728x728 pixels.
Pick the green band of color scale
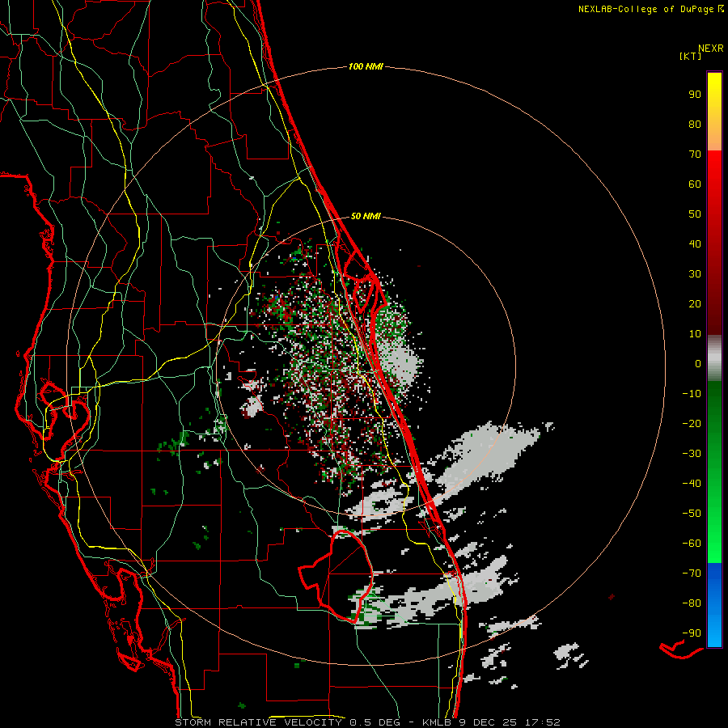[x=714, y=472]
